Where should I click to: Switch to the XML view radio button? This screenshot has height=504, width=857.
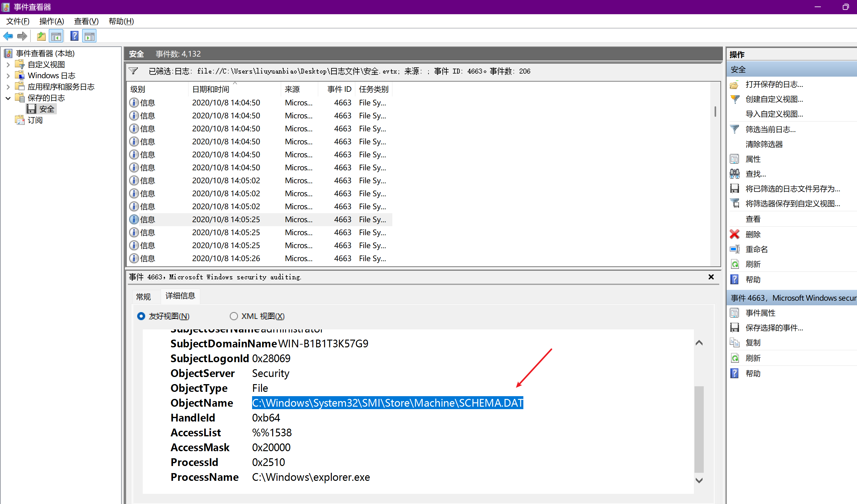coord(234,316)
